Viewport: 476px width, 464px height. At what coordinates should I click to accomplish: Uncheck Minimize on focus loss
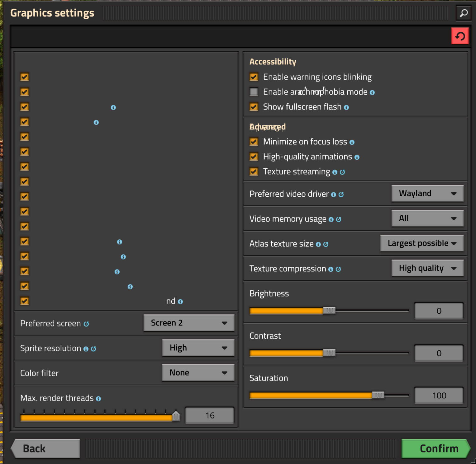pyautogui.click(x=254, y=142)
